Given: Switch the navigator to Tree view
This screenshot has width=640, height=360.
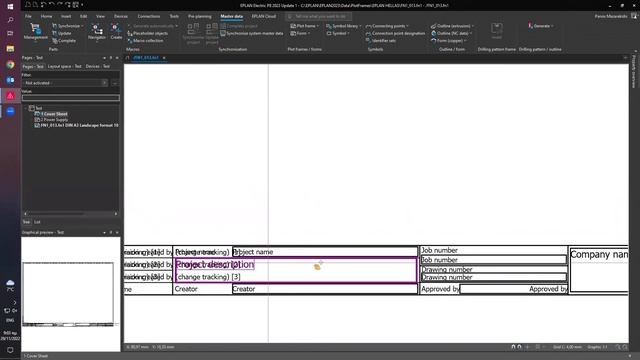Looking at the screenshot, I should [26, 222].
